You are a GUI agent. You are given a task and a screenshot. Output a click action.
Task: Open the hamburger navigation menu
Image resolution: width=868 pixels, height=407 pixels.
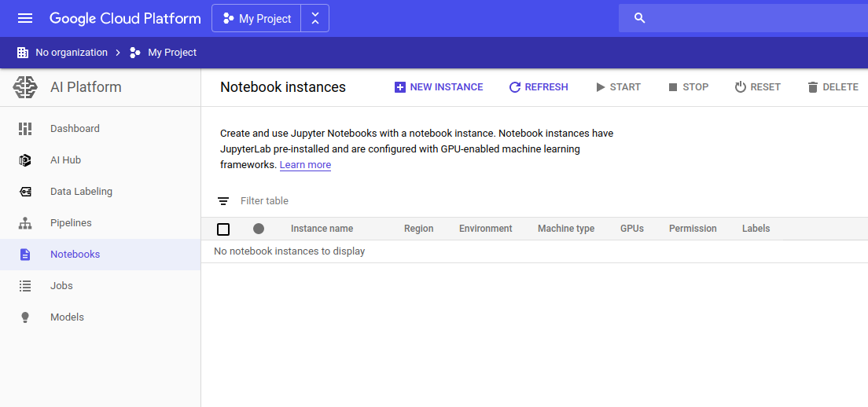pyautogui.click(x=25, y=18)
